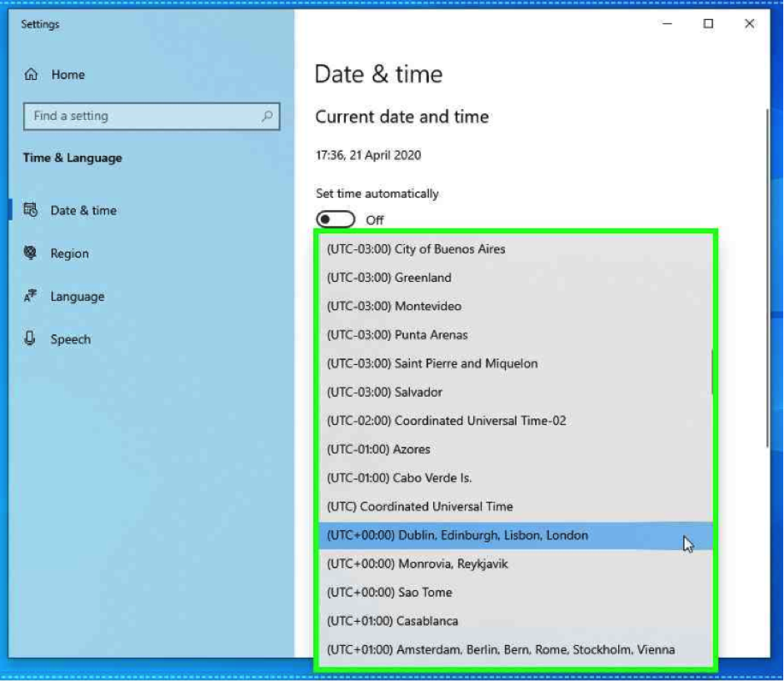Image resolution: width=784 pixels, height=681 pixels.
Task: Select the Azores time zone option
Action: pyautogui.click(x=378, y=449)
